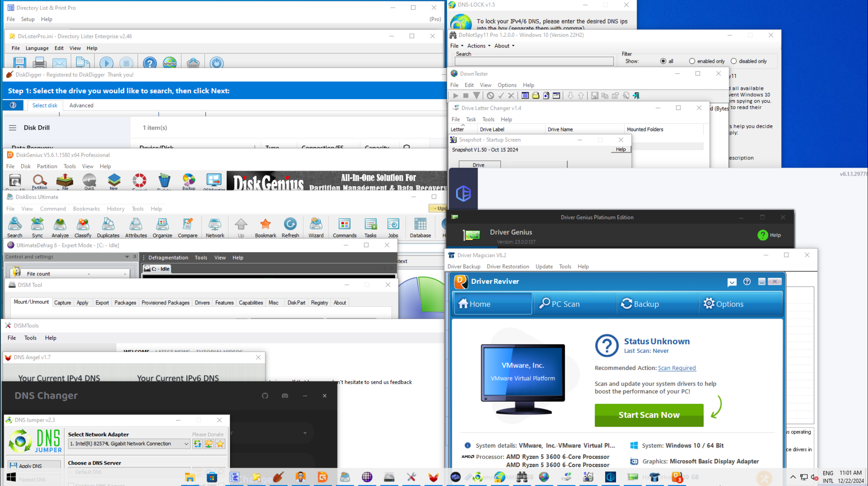Click the help question-mark icon in Driver Reviver
This screenshot has height=486, width=868.
(x=747, y=281)
